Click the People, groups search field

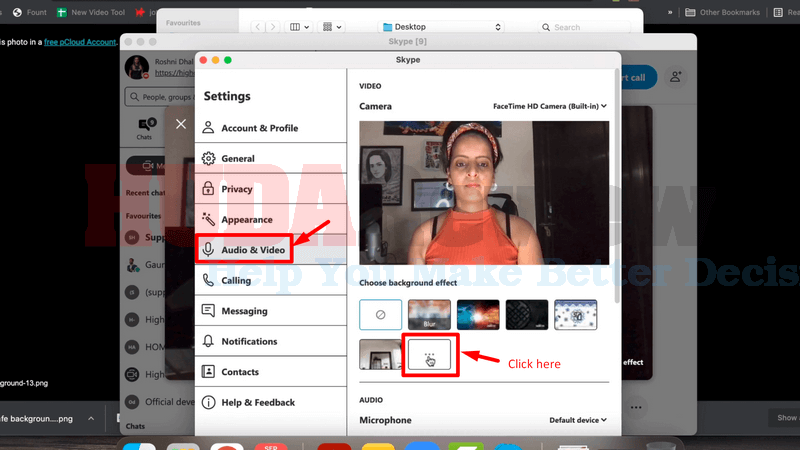(160, 97)
